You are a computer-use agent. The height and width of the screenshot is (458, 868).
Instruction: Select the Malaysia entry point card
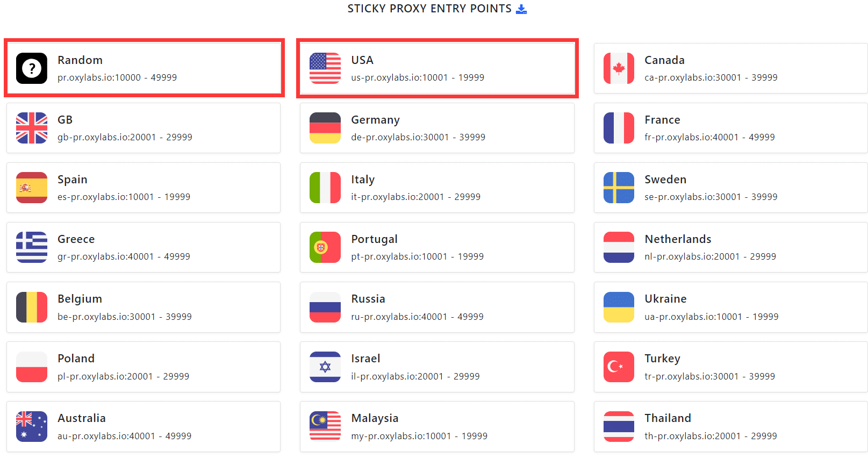tap(437, 426)
